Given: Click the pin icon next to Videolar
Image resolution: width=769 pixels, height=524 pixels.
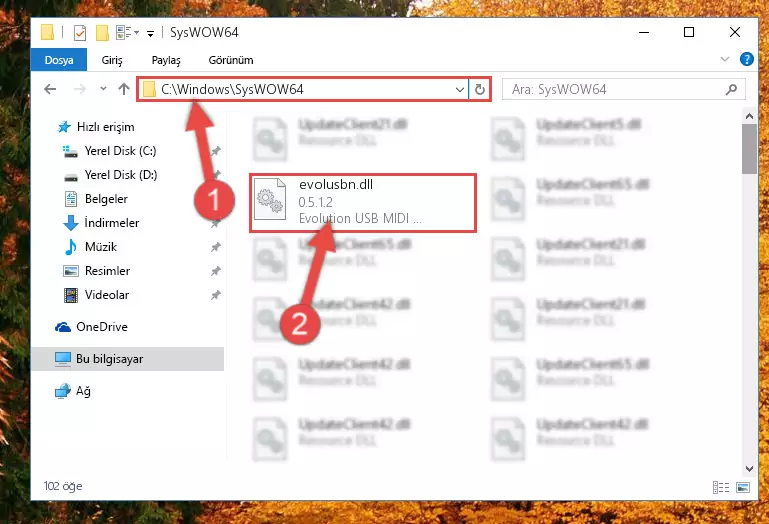Looking at the screenshot, I should 215,295.
